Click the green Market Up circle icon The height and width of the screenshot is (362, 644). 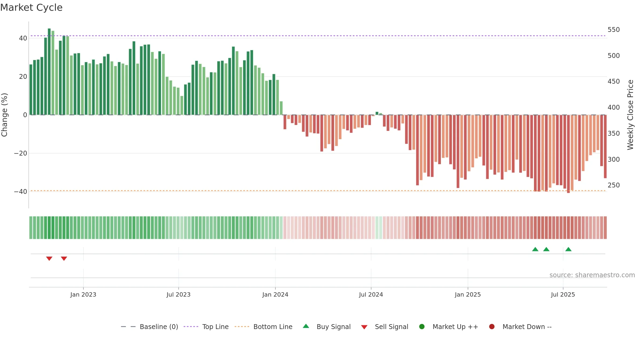[x=422, y=327]
